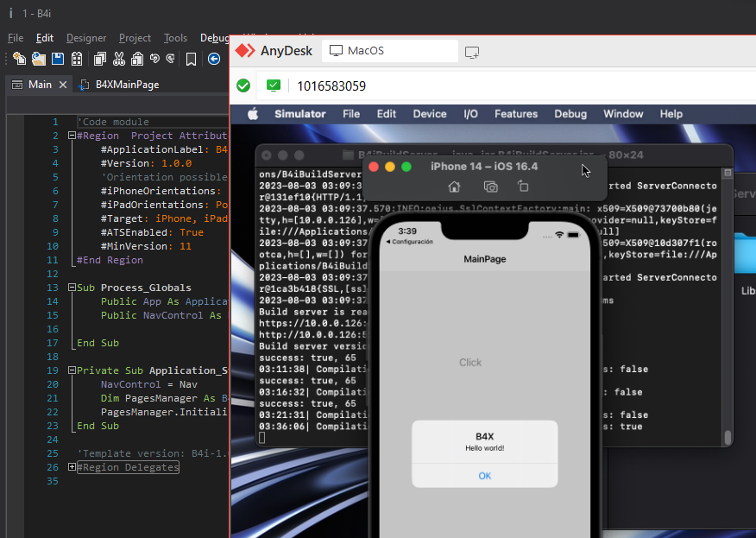
Task: Click the #Version: 1.0.0 line in code
Action: click(146, 163)
